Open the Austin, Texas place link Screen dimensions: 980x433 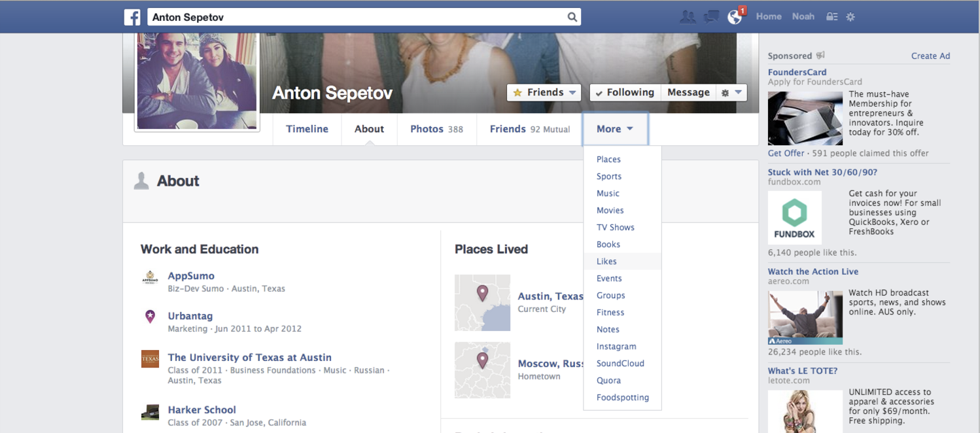coord(550,296)
